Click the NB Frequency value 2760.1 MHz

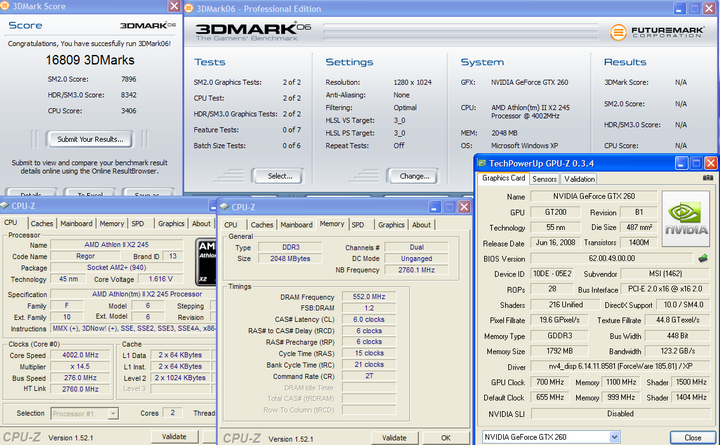click(x=416, y=270)
